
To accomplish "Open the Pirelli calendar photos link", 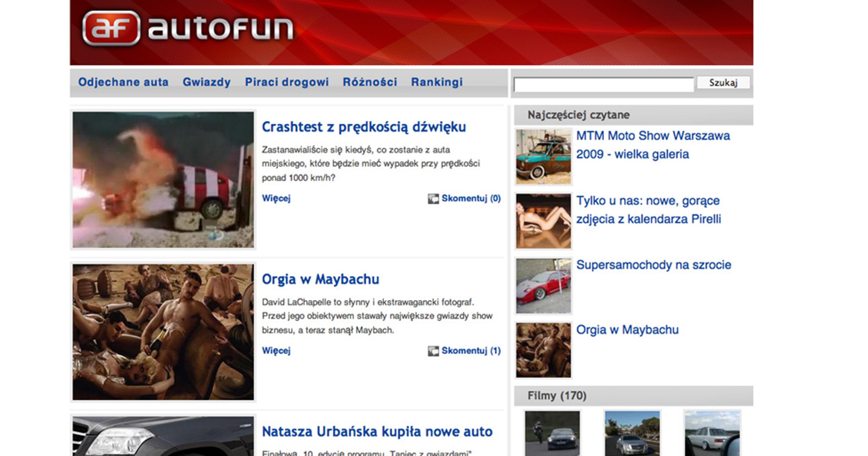I will (x=648, y=210).
